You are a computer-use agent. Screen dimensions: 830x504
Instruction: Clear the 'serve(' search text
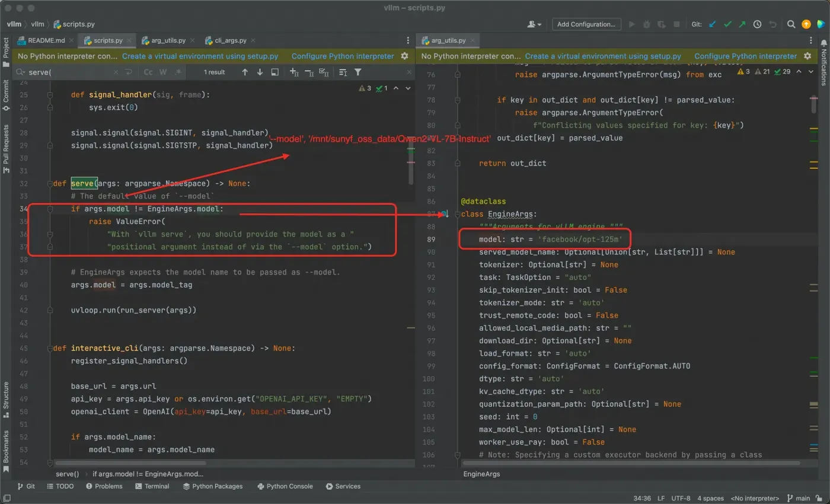point(116,72)
